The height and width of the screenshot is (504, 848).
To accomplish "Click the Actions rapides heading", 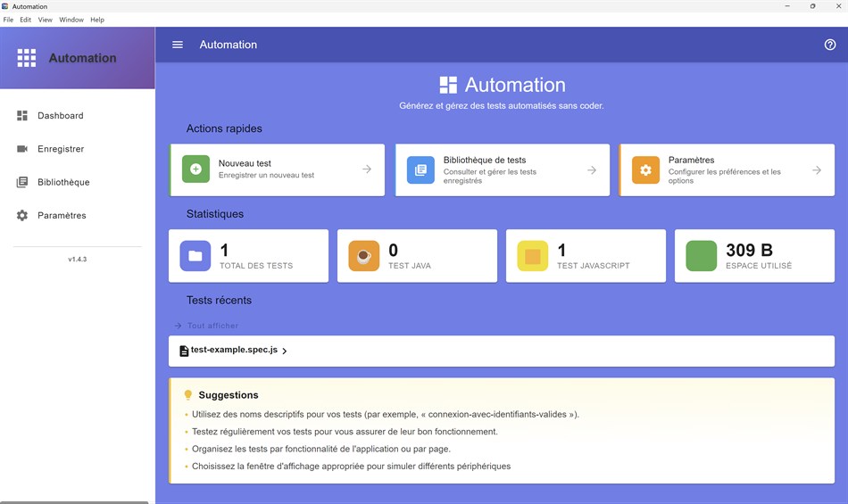I will click(x=224, y=128).
